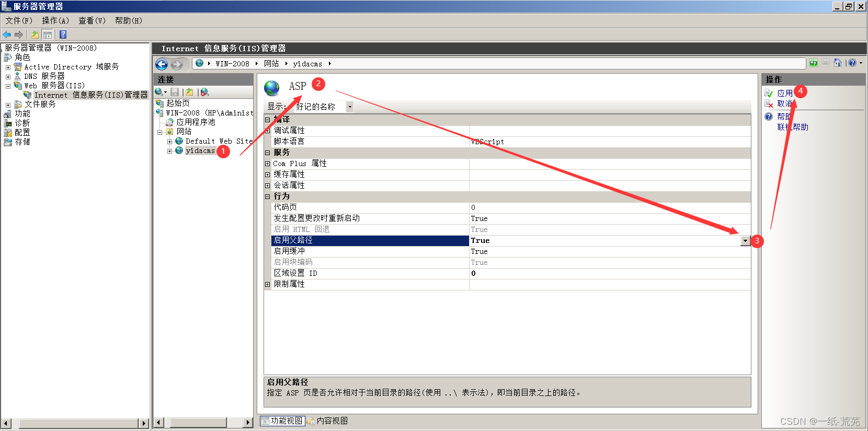The image size is (868, 431).
Task: Click the 代码页 value field showing 0
Action: (x=610, y=207)
